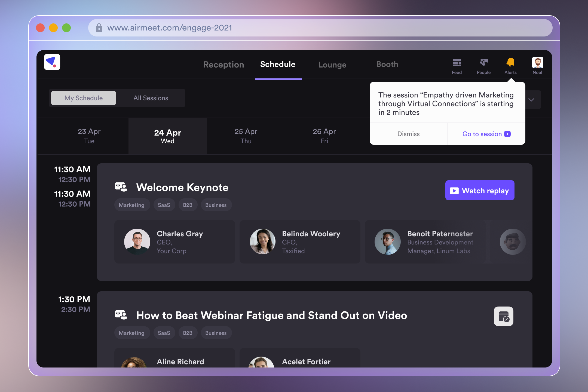Click Charles Gray's speaker card
Screen dimensions: 588x392
coord(174,242)
